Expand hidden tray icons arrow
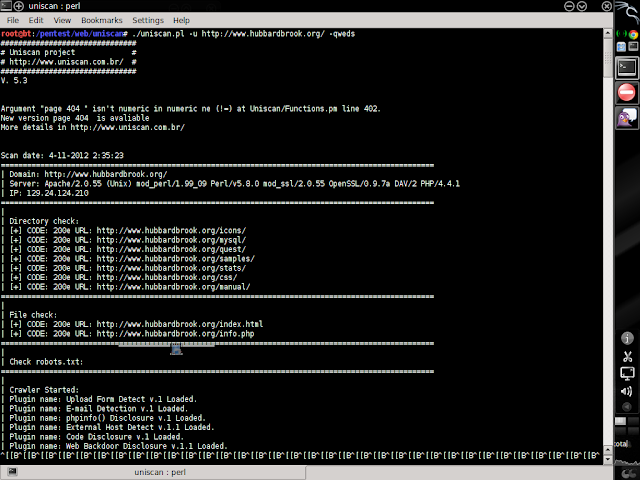This screenshot has width=640, height=480. 627,407
